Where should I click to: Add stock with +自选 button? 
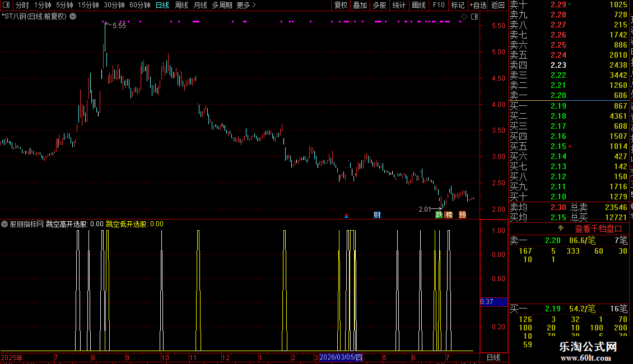(x=478, y=5)
